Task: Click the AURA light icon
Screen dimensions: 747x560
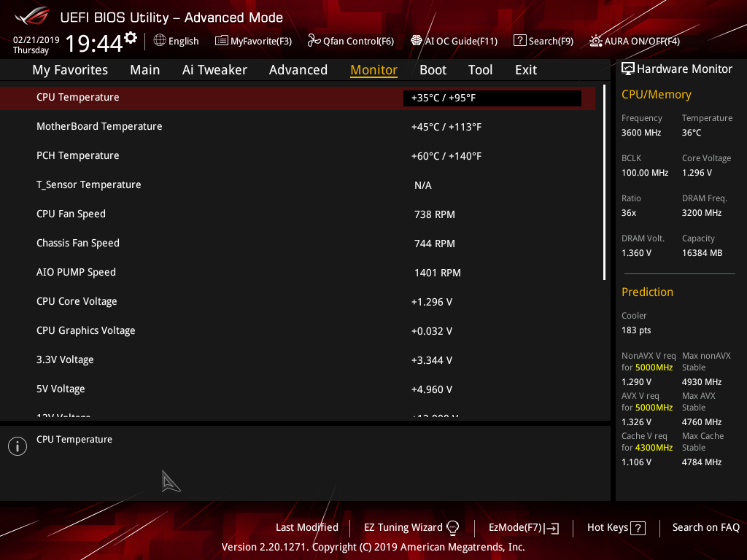Action: click(x=595, y=41)
